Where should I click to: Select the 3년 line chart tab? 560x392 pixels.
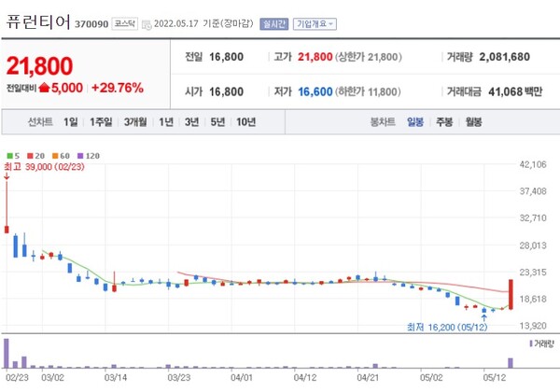click(x=191, y=122)
